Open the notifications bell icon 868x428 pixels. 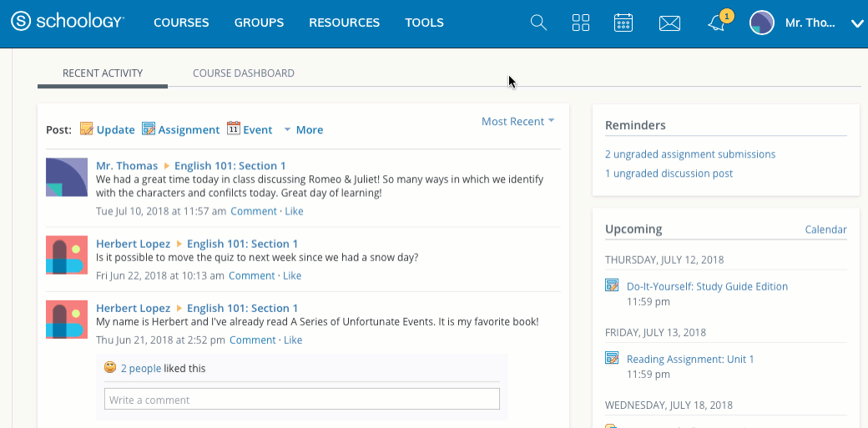coord(716,23)
